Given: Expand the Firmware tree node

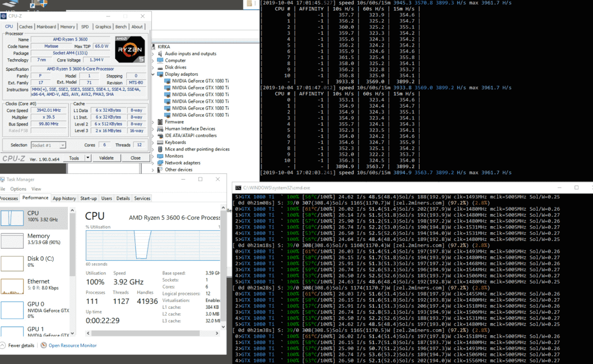Looking at the screenshot, I should click(154, 122).
